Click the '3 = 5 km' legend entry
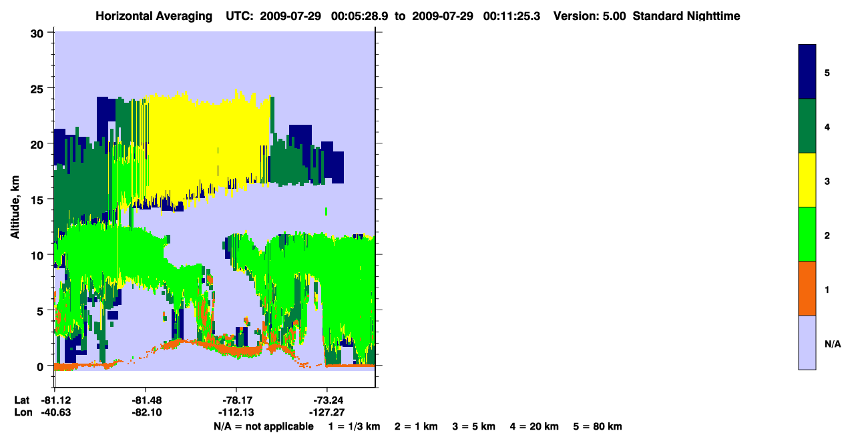Image resolution: width=868 pixels, height=445 pixels. (475, 426)
